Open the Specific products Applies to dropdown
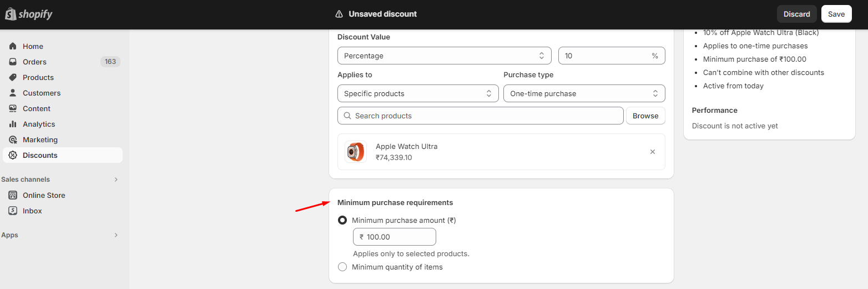Image resolution: width=868 pixels, height=289 pixels. tap(418, 93)
